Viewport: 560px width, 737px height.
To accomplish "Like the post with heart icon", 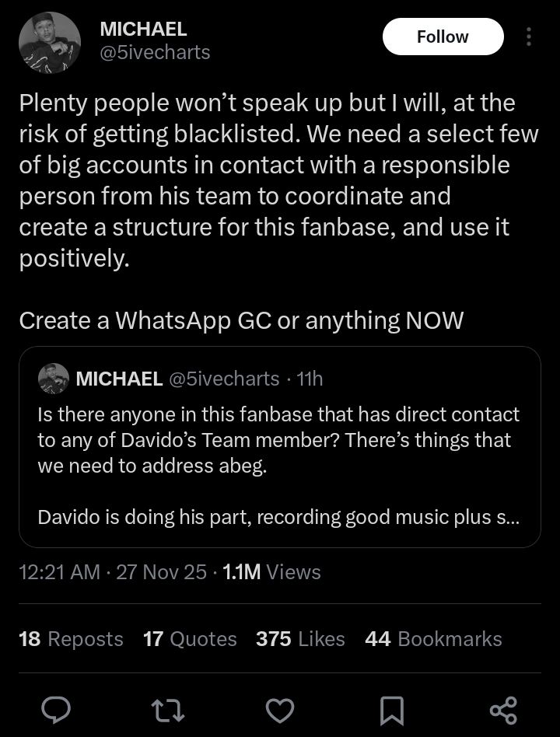I will (x=280, y=708).
